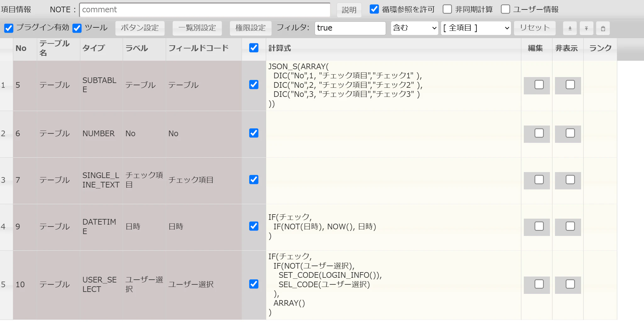The height and width of the screenshot is (330, 644).
Task: Click the SUBTABLE type cell
Action: click(x=101, y=85)
